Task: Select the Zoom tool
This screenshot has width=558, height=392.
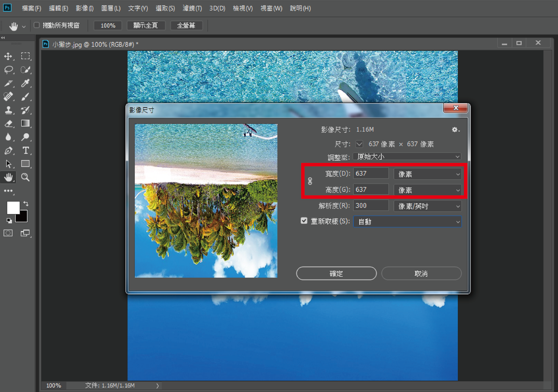Action: (25, 177)
